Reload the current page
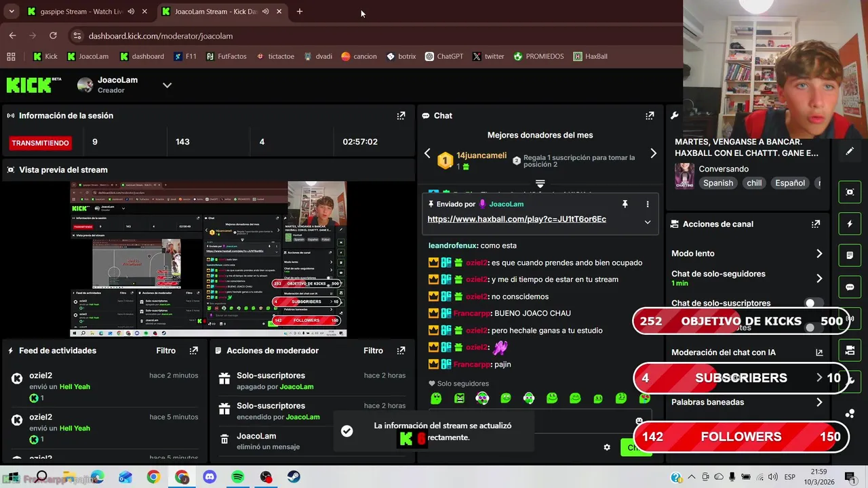The height and width of the screenshot is (488, 868). [x=53, y=36]
